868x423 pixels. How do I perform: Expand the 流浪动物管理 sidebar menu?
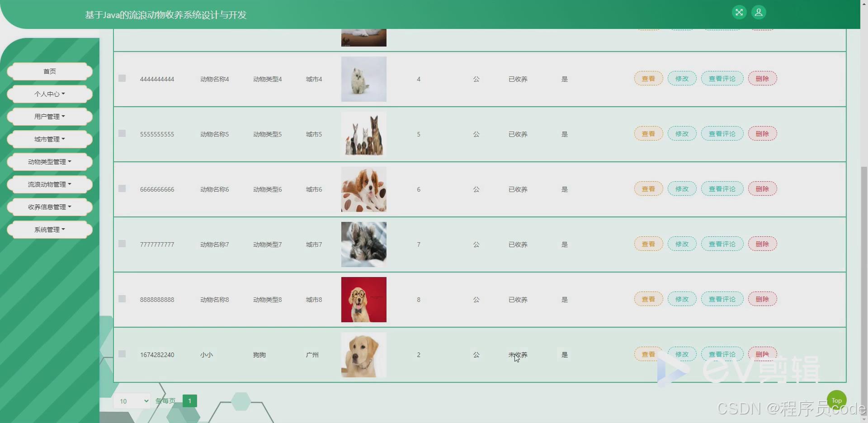[50, 184]
